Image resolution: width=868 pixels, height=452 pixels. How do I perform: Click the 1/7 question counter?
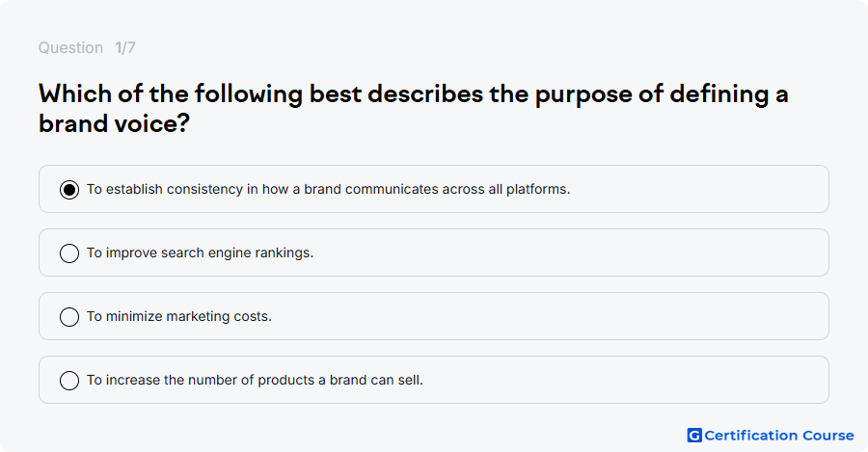125,47
